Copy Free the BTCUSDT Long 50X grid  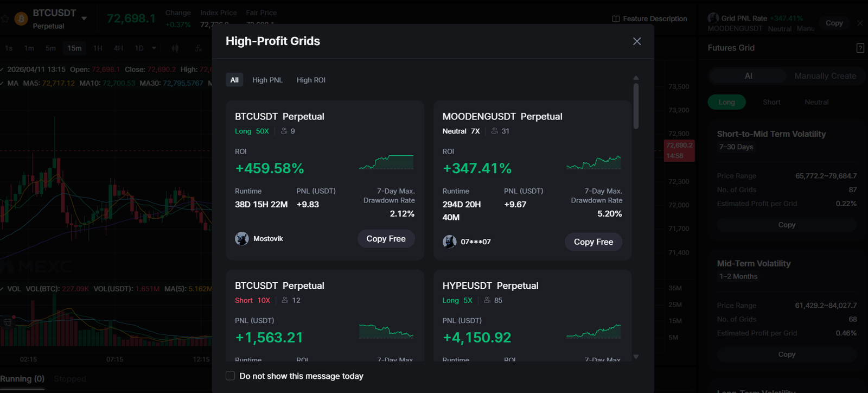(x=386, y=238)
